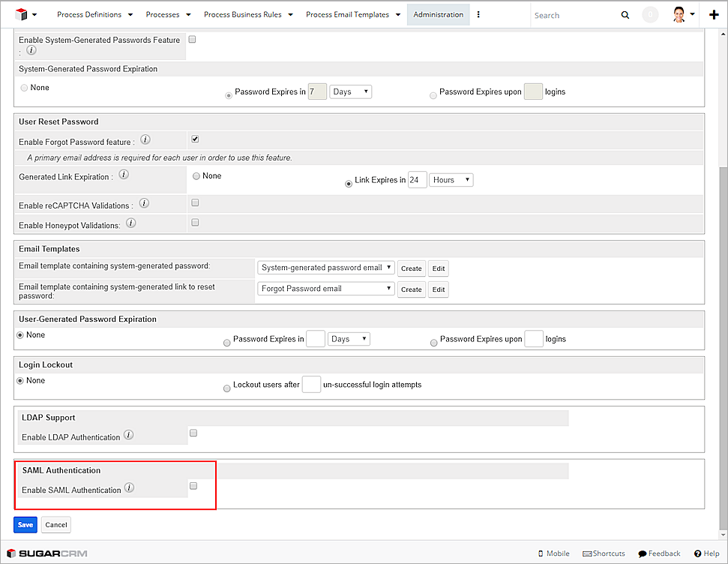
Task: Click the Link Expires in value field
Action: [x=418, y=180]
